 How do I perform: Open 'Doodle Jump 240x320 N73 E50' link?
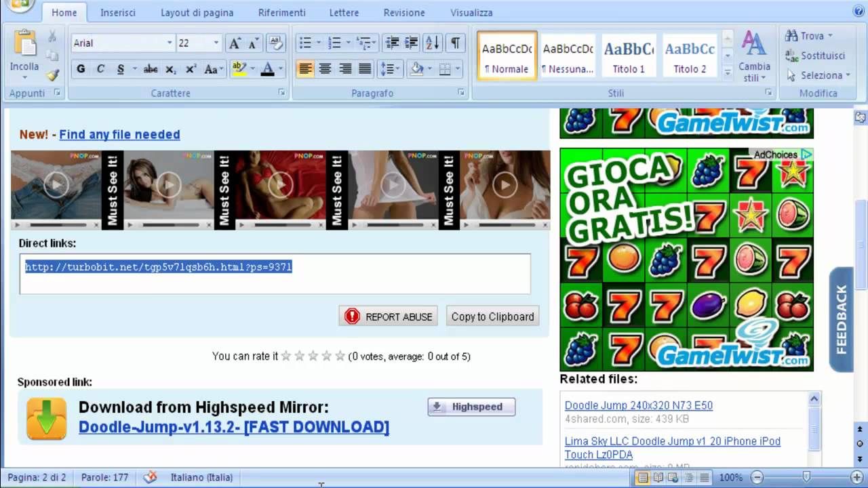639,405
